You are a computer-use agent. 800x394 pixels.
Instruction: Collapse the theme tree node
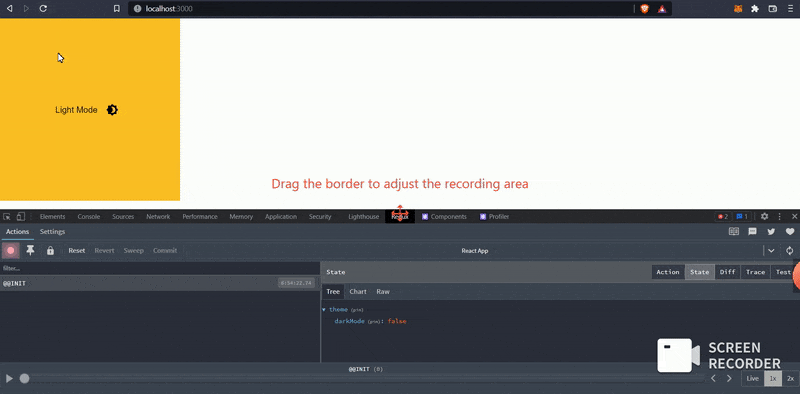(x=324, y=309)
